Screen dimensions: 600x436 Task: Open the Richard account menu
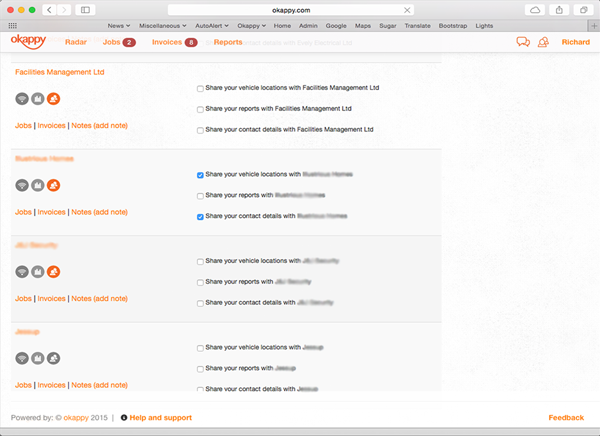(x=576, y=42)
